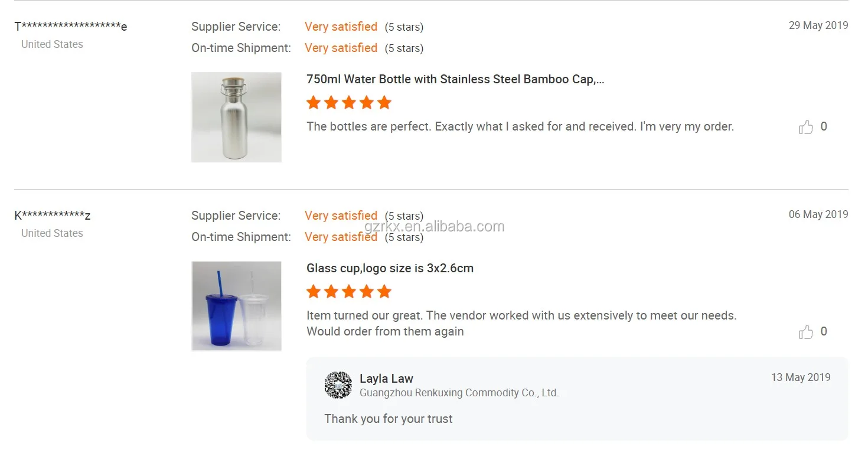Click thumbs-up on the glass cup review
The image size is (868, 453).
tap(806, 332)
